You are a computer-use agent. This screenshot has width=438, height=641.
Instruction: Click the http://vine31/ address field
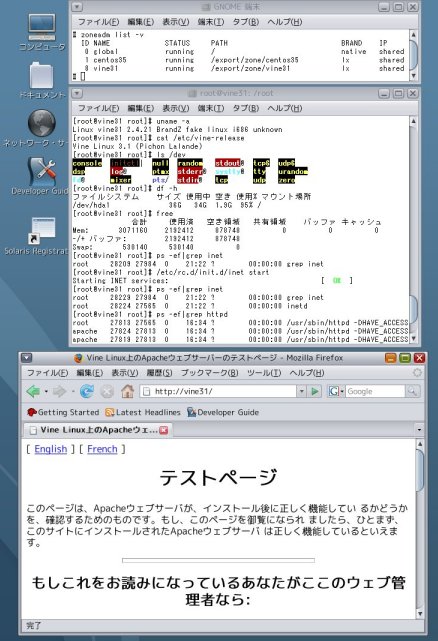pos(219,391)
